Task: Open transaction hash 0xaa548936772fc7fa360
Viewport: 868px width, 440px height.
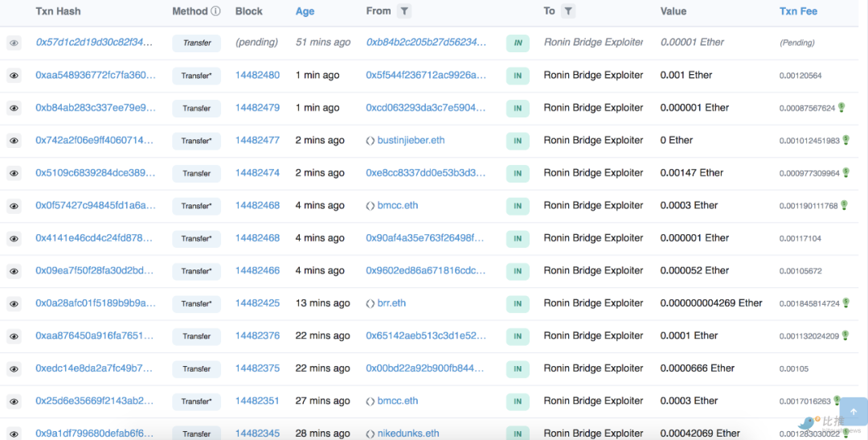Action: 95,75
